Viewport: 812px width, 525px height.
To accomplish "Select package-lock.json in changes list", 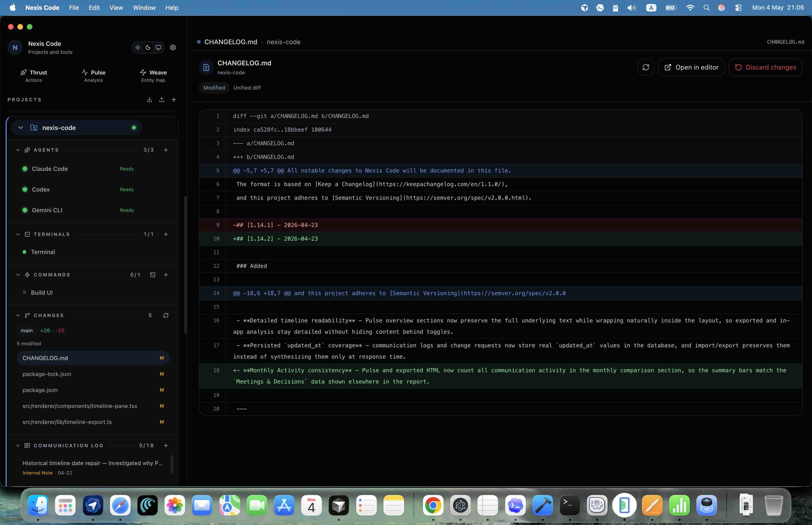I will [93, 374].
